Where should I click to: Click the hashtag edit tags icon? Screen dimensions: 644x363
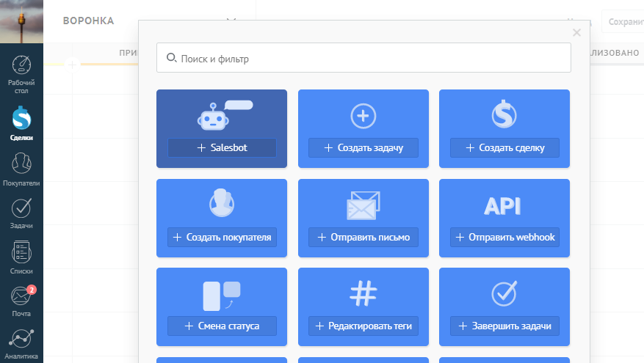point(363,294)
